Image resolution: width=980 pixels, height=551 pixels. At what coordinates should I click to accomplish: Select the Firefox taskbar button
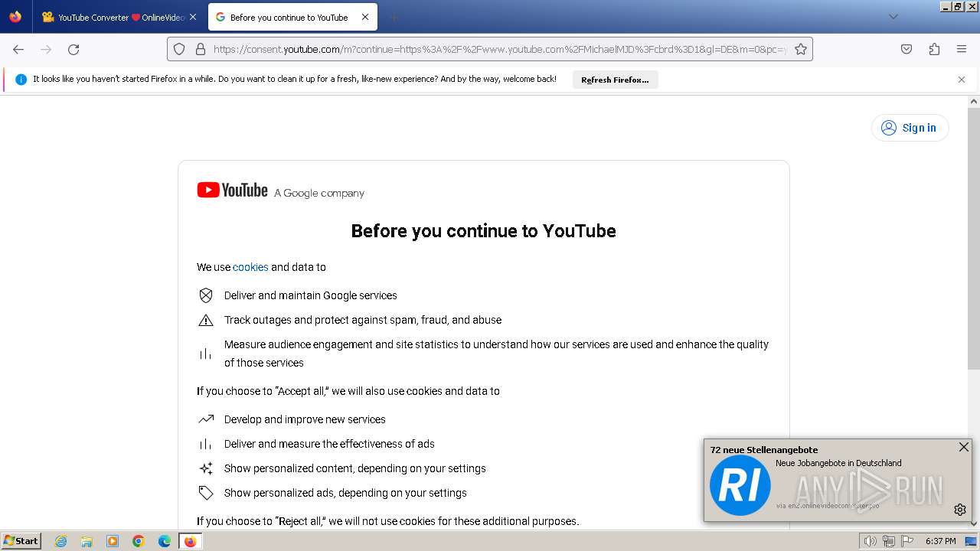[x=191, y=541]
